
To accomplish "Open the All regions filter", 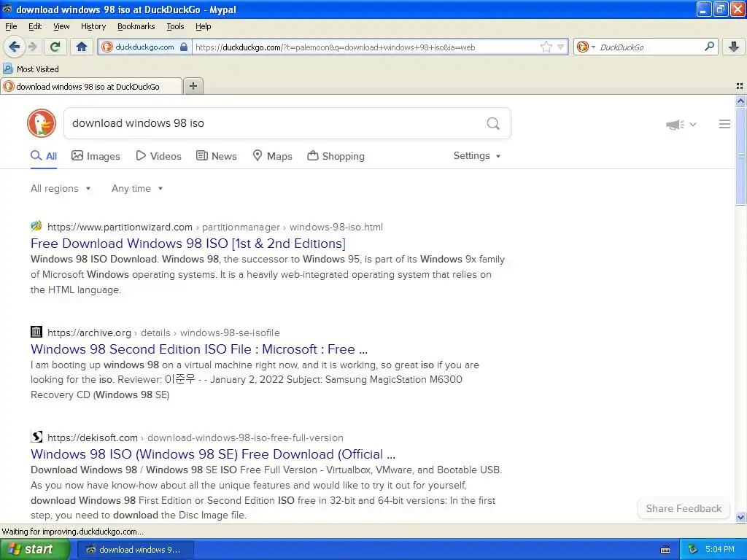I will point(61,189).
